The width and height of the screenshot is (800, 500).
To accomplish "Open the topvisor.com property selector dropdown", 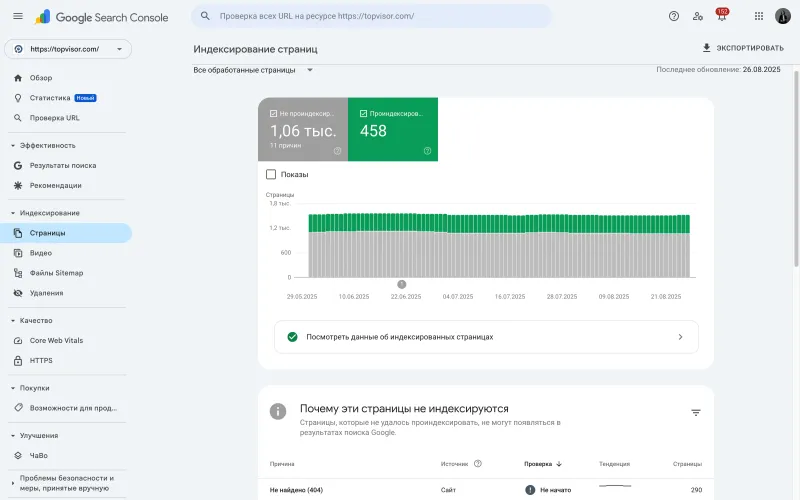I will pyautogui.click(x=68, y=49).
